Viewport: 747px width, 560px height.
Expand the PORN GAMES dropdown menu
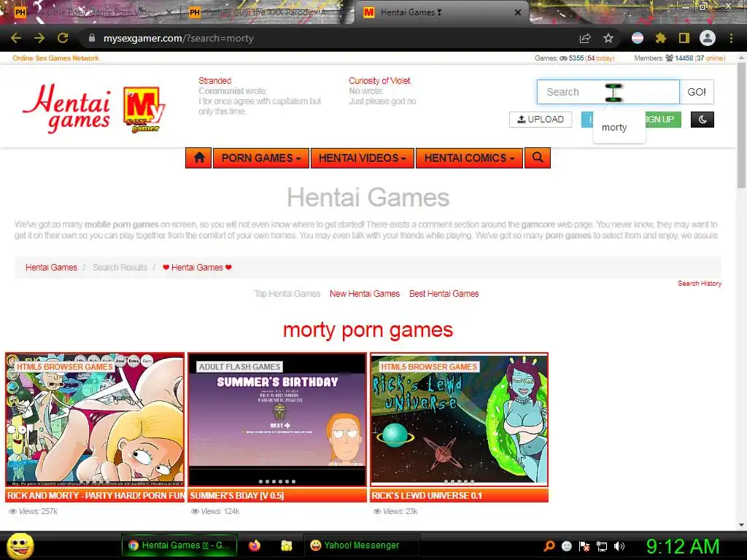point(261,158)
